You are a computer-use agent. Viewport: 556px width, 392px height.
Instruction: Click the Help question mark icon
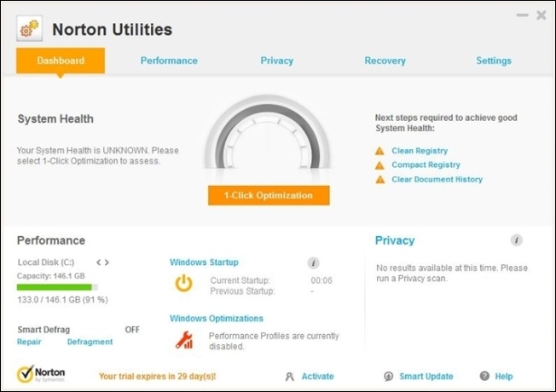click(x=484, y=376)
